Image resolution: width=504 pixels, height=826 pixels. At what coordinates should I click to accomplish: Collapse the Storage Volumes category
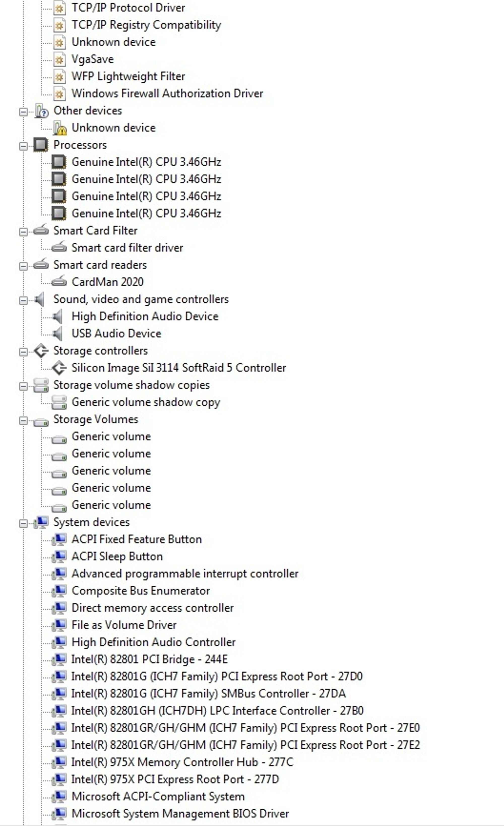click(23, 420)
